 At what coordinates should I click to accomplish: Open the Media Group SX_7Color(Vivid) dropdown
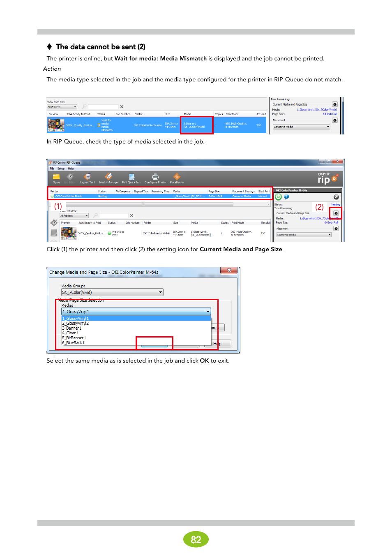click(x=112, y=292)
